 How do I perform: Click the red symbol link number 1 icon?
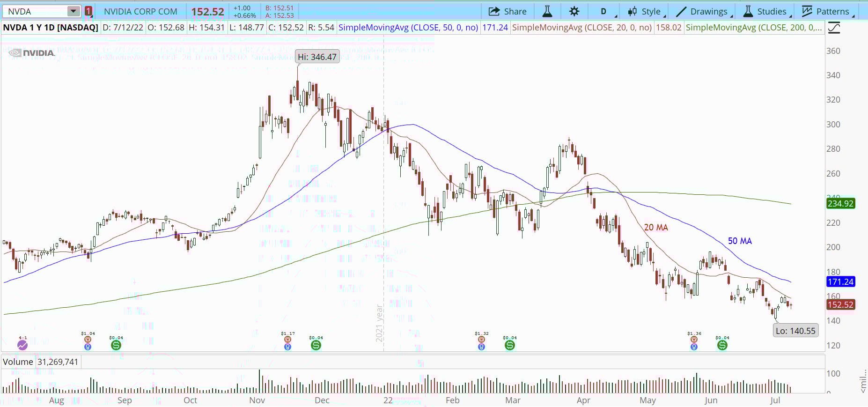click(88, 11)
